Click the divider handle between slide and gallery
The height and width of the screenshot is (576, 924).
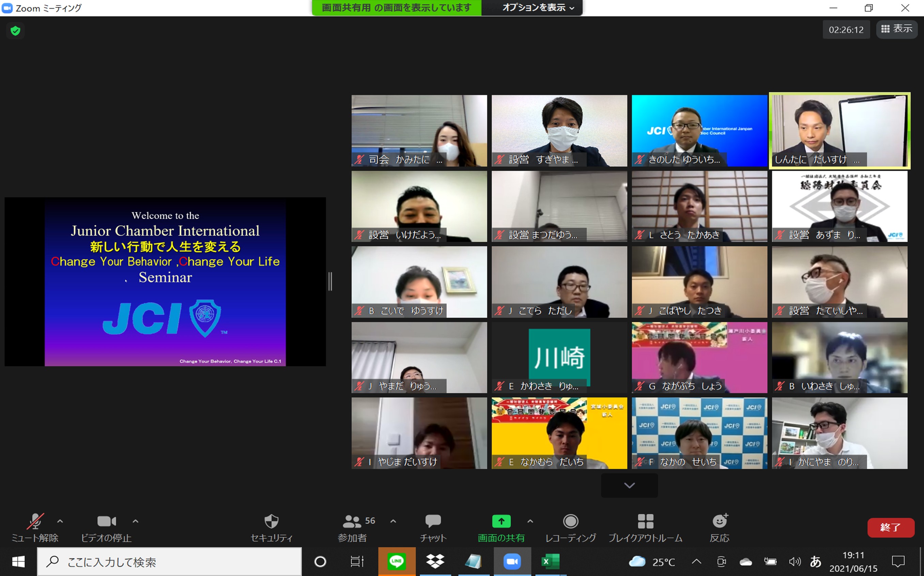tap(330, 282)
